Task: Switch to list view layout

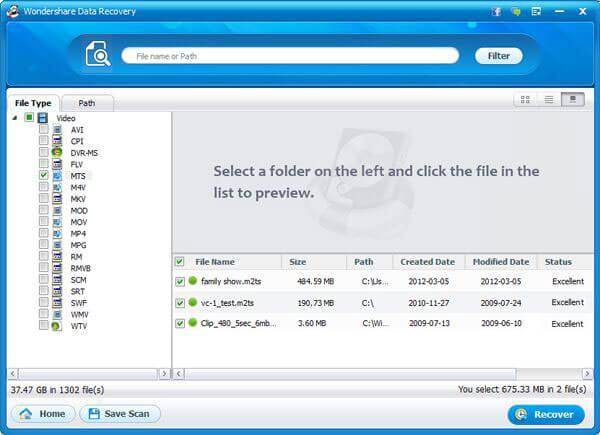Action: tap(549, 99)
